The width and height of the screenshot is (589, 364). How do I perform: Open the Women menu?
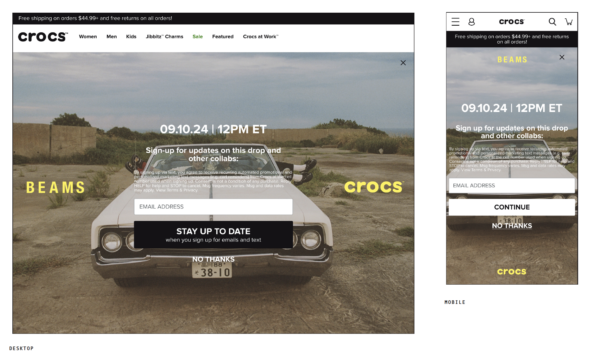click(x=88, y=37)
